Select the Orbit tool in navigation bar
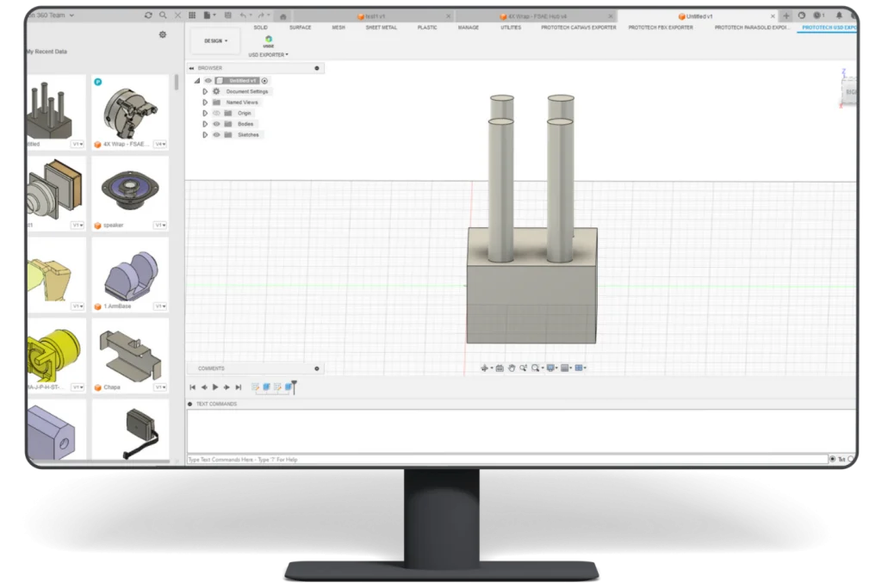Screen dimensions: 882x588 pos(485,368)
